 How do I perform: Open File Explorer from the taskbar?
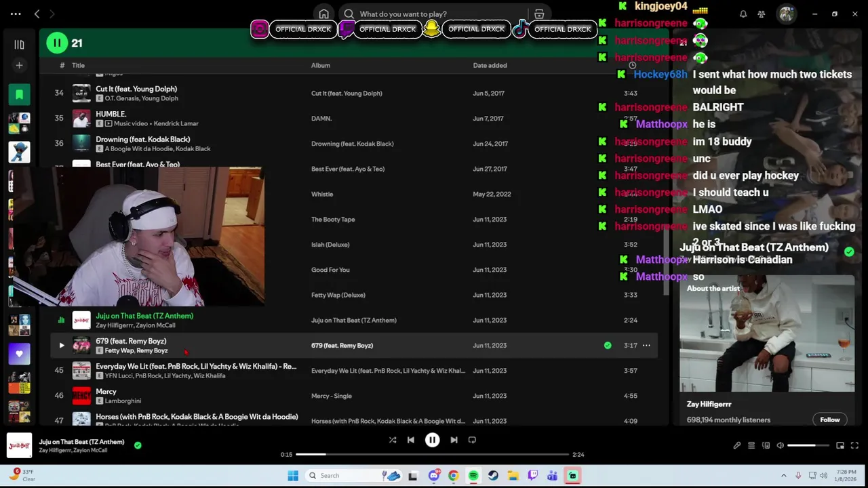point(513,476)
